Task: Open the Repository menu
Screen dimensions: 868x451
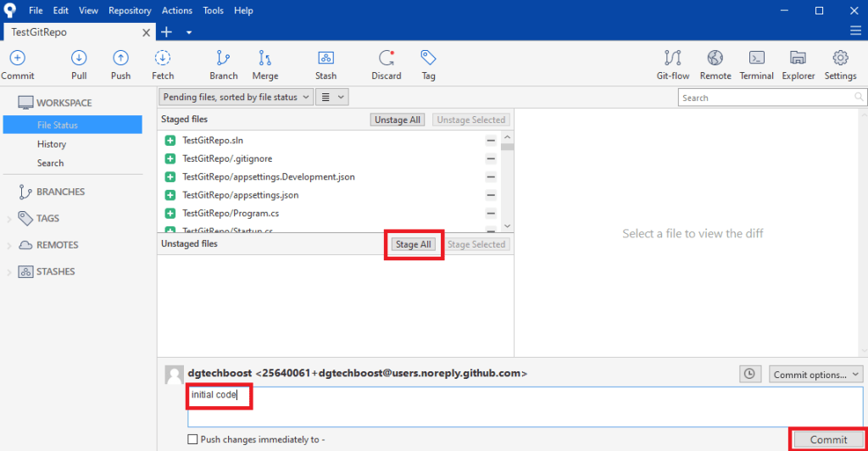Action: tap(130, 11)
